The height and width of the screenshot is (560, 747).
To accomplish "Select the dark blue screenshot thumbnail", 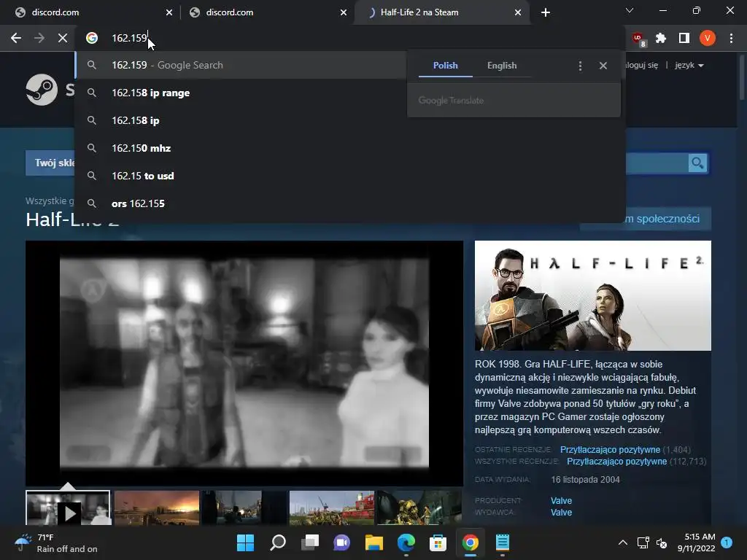I will coord(244,508).
